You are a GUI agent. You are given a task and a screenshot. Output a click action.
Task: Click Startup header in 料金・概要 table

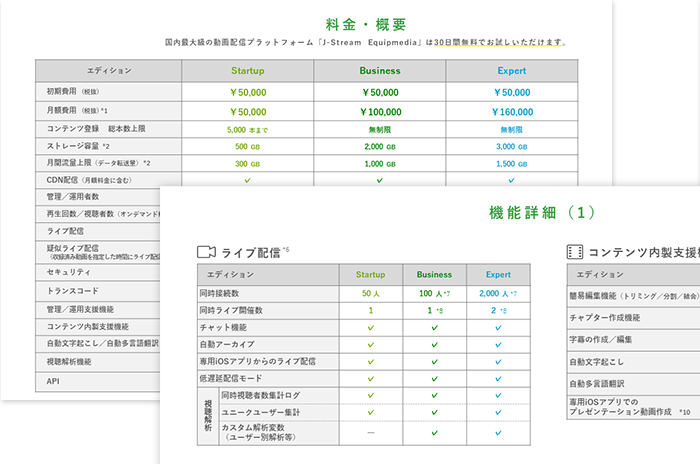pos(247,71)
